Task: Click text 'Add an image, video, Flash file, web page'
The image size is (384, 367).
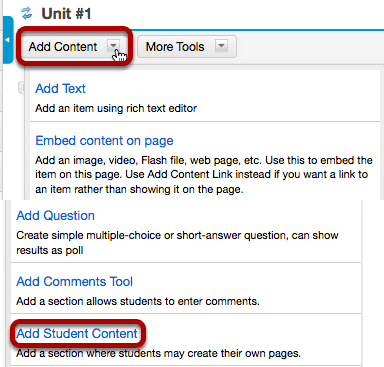Action: [138, 160]
